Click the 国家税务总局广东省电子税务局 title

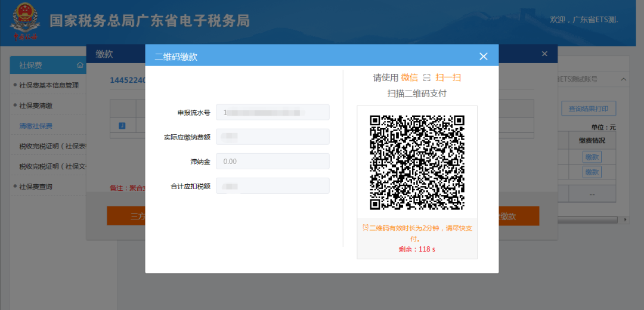point(150,20)
